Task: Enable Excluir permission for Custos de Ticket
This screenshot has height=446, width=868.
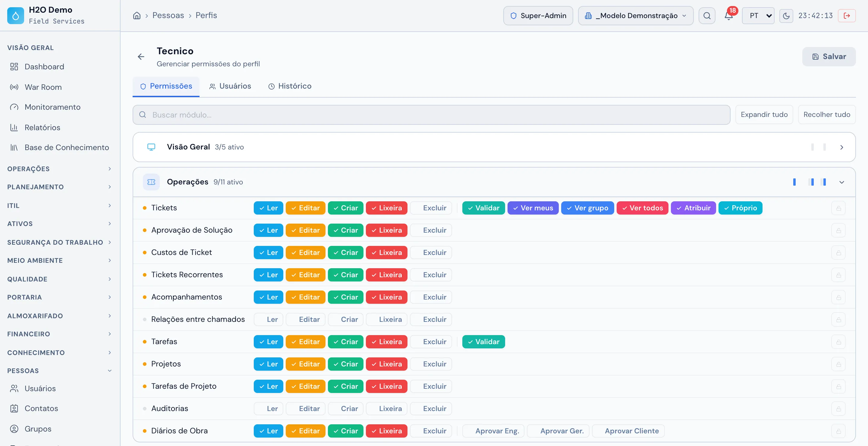Action: pyautogui.click(x=431, y=253)
